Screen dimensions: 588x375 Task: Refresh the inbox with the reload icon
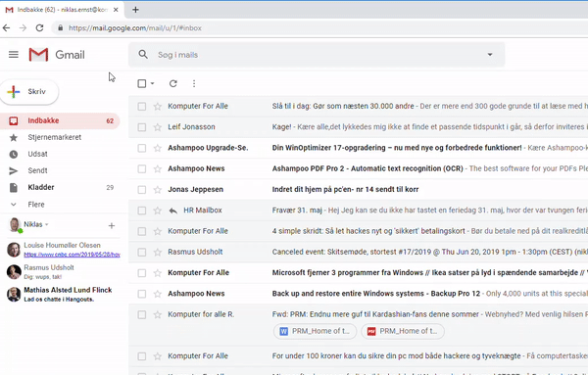tap(172, 83)
